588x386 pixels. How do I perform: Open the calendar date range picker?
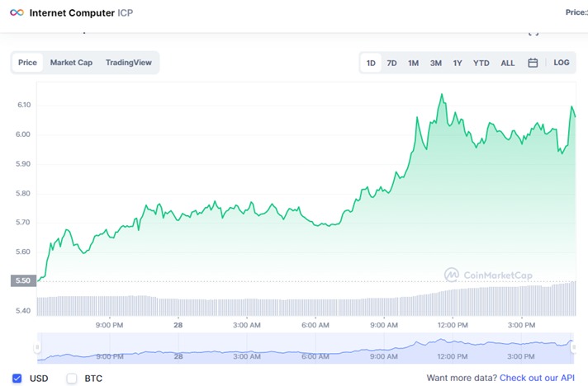tap(533, 63)
